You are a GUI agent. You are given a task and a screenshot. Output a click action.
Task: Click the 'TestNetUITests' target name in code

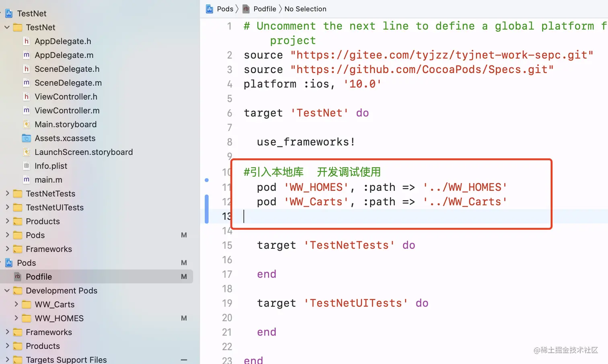(356, 303)
